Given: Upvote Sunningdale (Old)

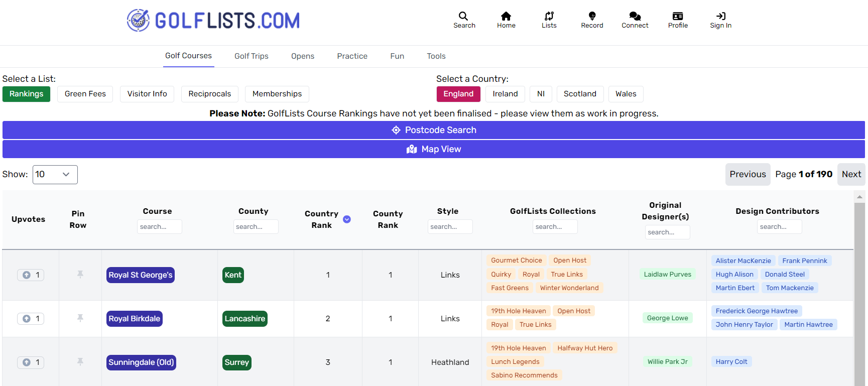Looking at the screenshot, I should coord(31,362).
